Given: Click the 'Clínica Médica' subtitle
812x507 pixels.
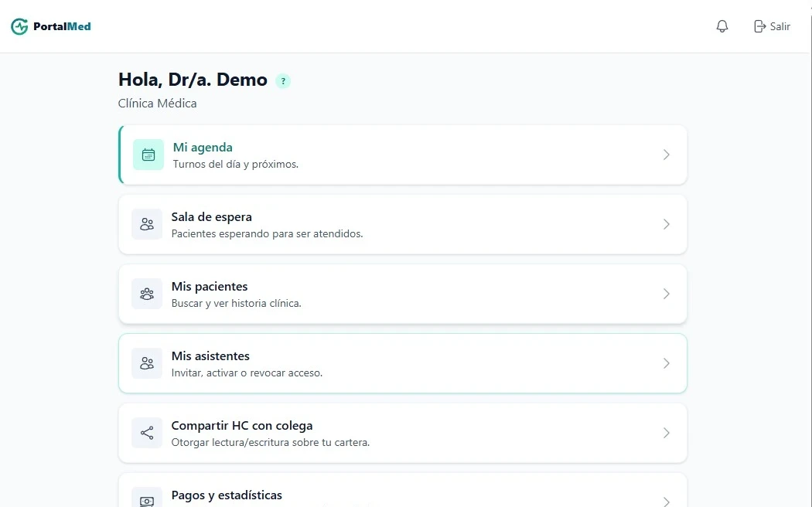Looking at the screenshot, I should [x=158, y=104].
